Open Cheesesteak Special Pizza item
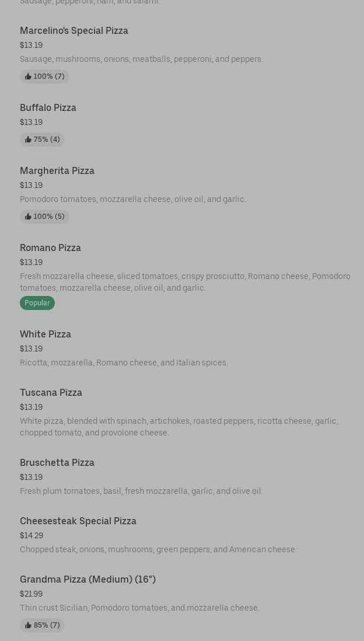Image resolution: width=364 pixels, height=641 pixels. click(x=78, y=521)
